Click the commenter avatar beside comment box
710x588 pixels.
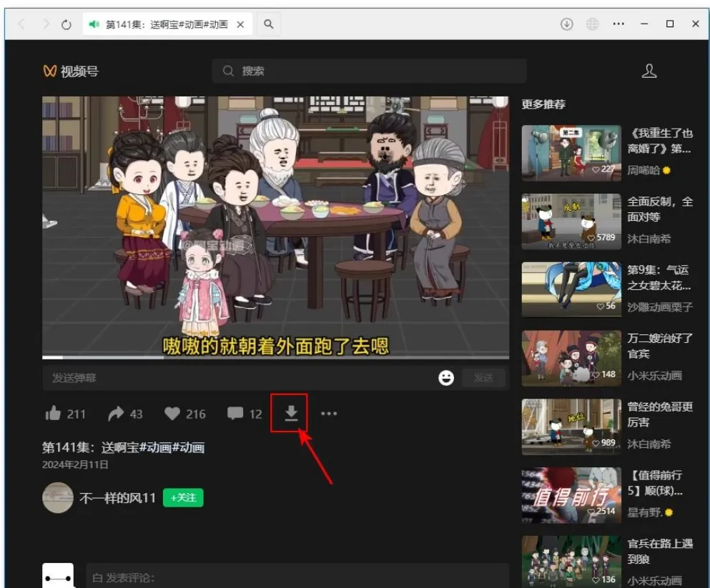[57, 575]
